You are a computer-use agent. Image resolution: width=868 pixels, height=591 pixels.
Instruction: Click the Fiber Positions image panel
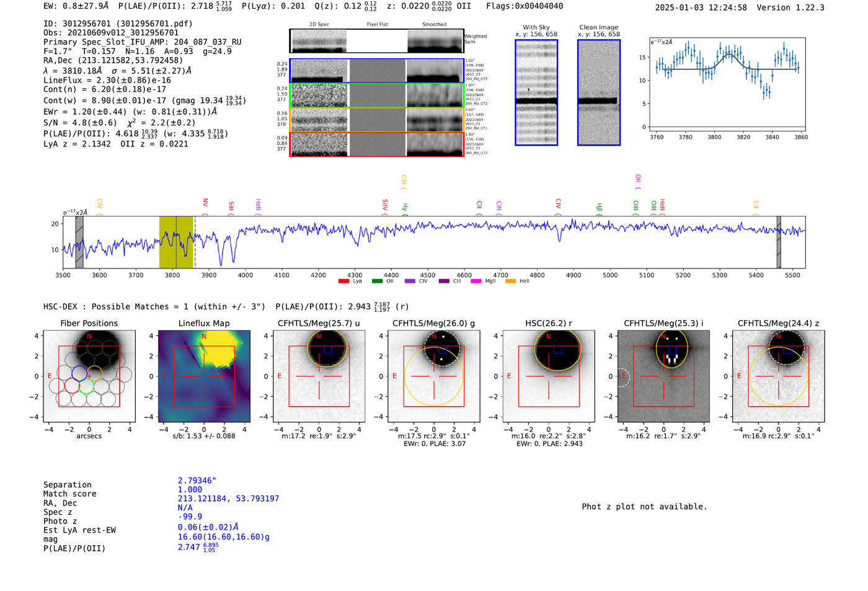[x=89, y=376]
